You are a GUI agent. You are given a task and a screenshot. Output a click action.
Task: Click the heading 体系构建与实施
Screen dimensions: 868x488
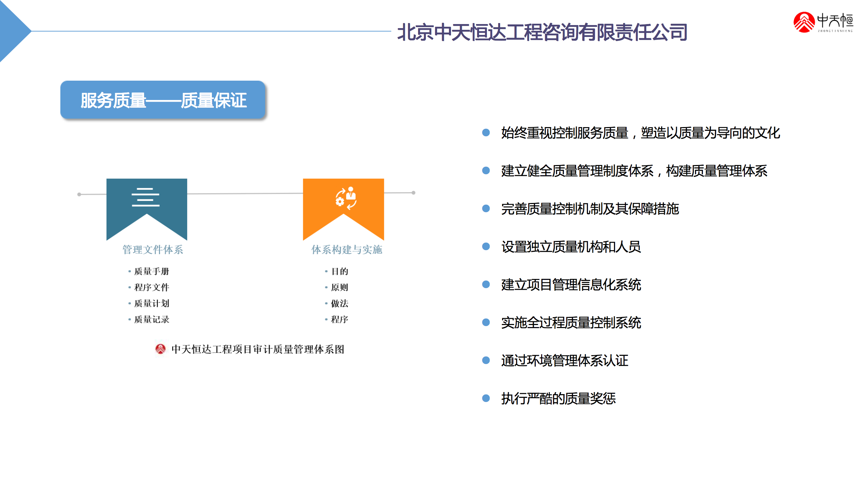pyautogui.click(x=347, y=249)
